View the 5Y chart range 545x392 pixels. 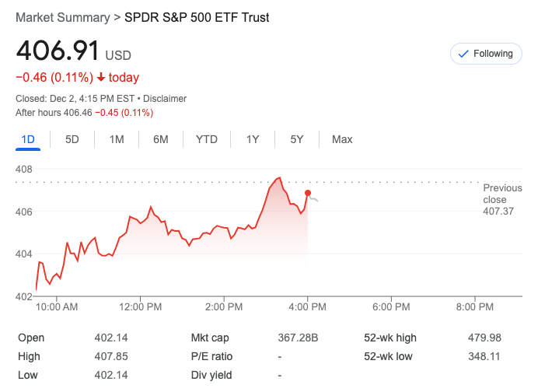pyautogui.click(x=297, y=139)
